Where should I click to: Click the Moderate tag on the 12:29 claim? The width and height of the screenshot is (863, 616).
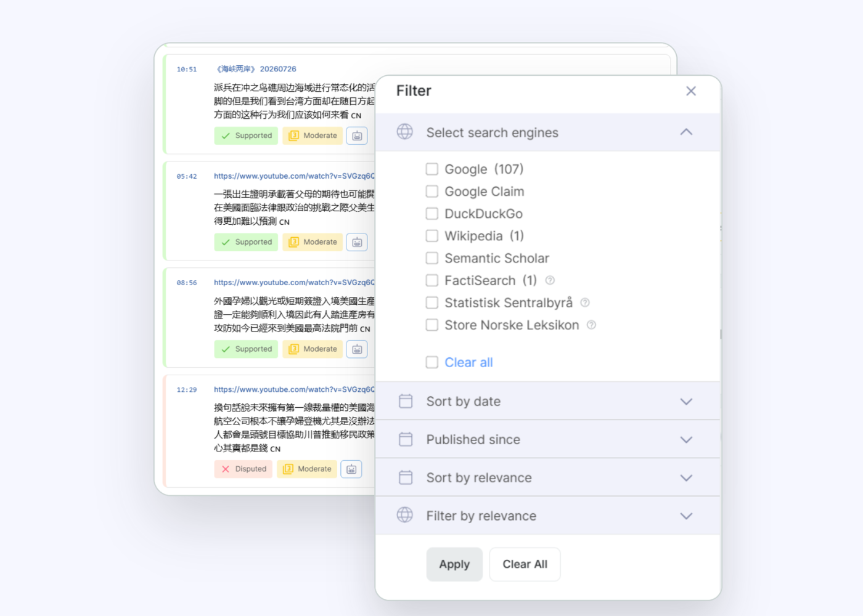[x=307, y=469]
